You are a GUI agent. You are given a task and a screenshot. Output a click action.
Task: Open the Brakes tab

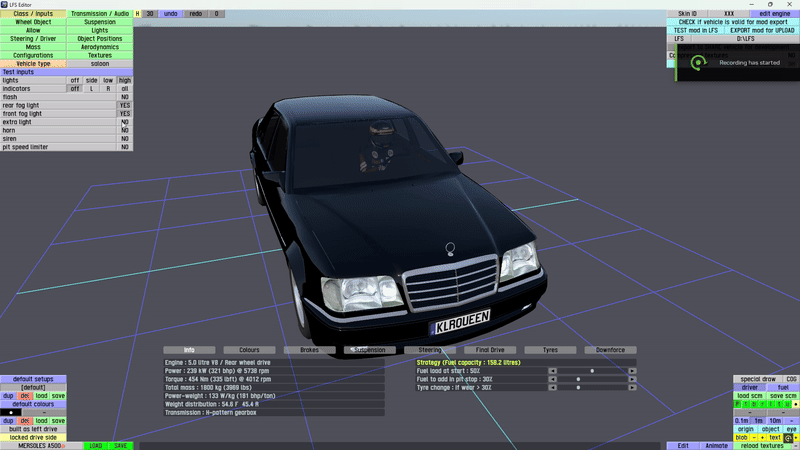point(310,350)
